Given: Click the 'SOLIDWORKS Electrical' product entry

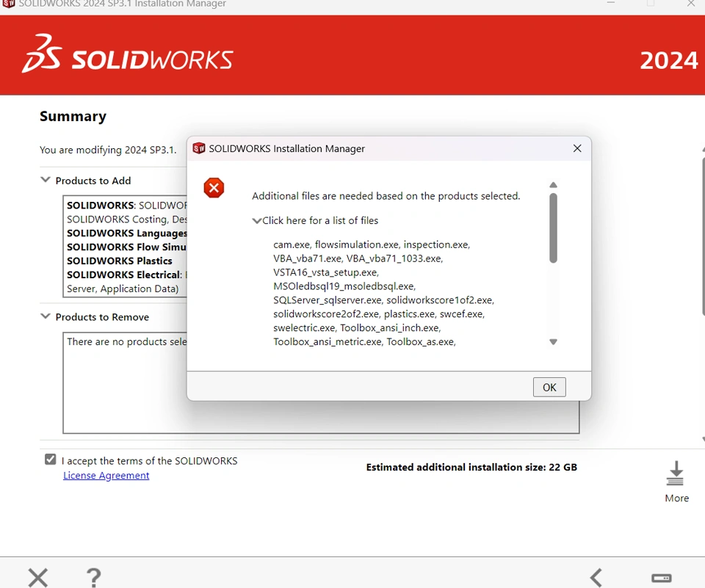Looking at the screenshot, I should [x=125, y=275].
